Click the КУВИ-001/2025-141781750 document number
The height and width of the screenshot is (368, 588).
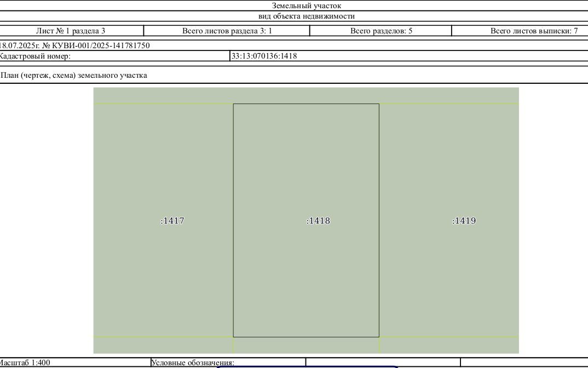tap(101, 45)
